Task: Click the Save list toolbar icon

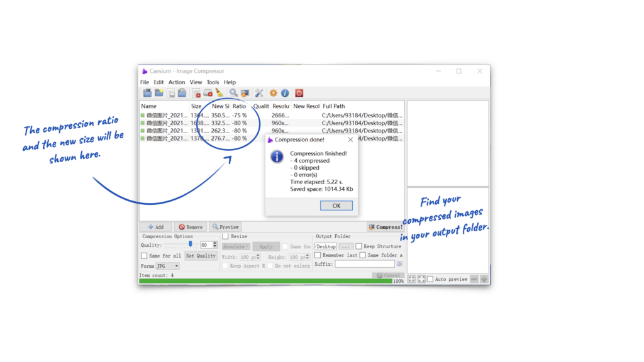Action: coord(171,93)
